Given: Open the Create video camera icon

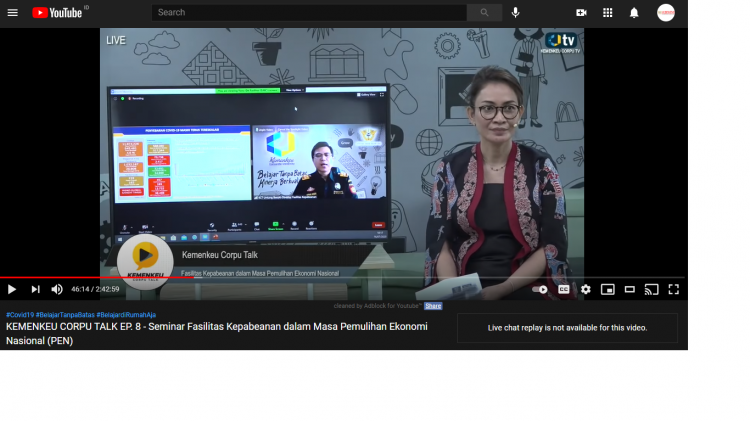Looking at the screenshot, I should tap(581, 13).
